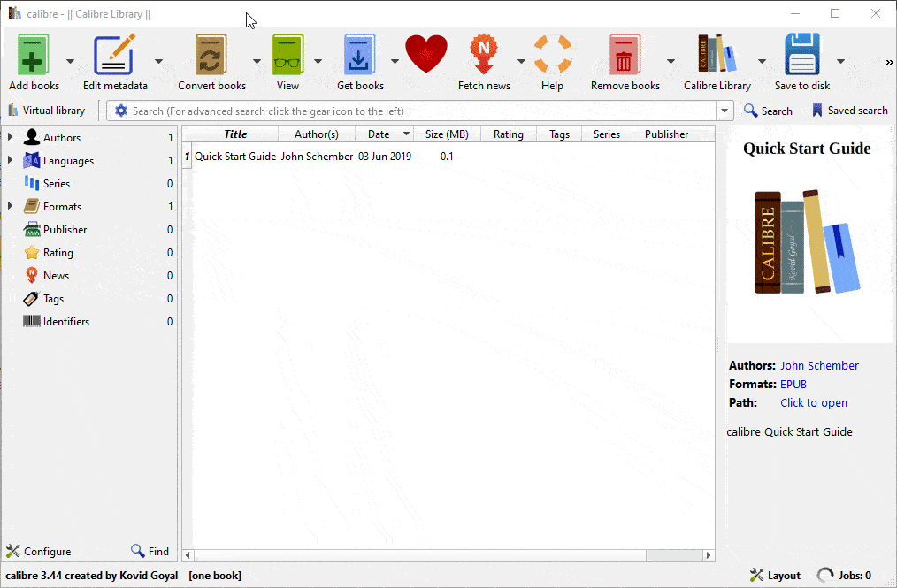
Task: Expand Remove books dropdown arrow
Action: (671, 61)
